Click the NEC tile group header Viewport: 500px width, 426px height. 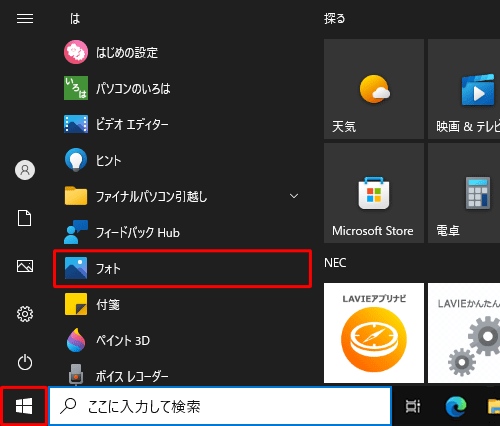pyautogui.click(x=335, y=263)
